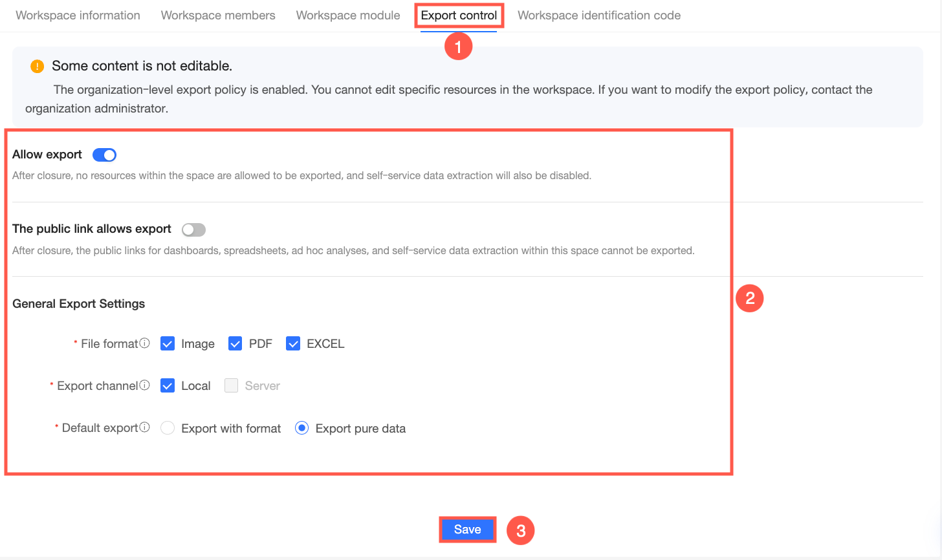
Task: Click 'The public link allows export' label
Action: tap(92, 229)
